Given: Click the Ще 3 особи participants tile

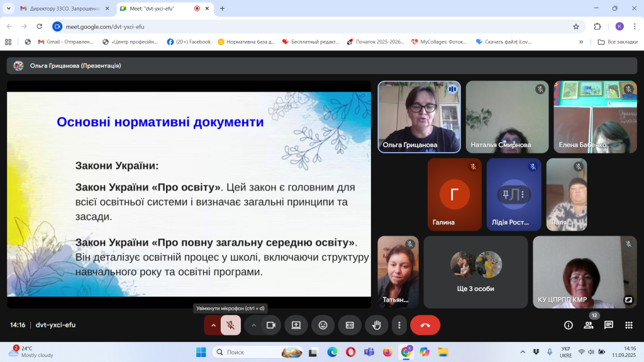Looking at the screenshot, I should [x=475, y=271].
